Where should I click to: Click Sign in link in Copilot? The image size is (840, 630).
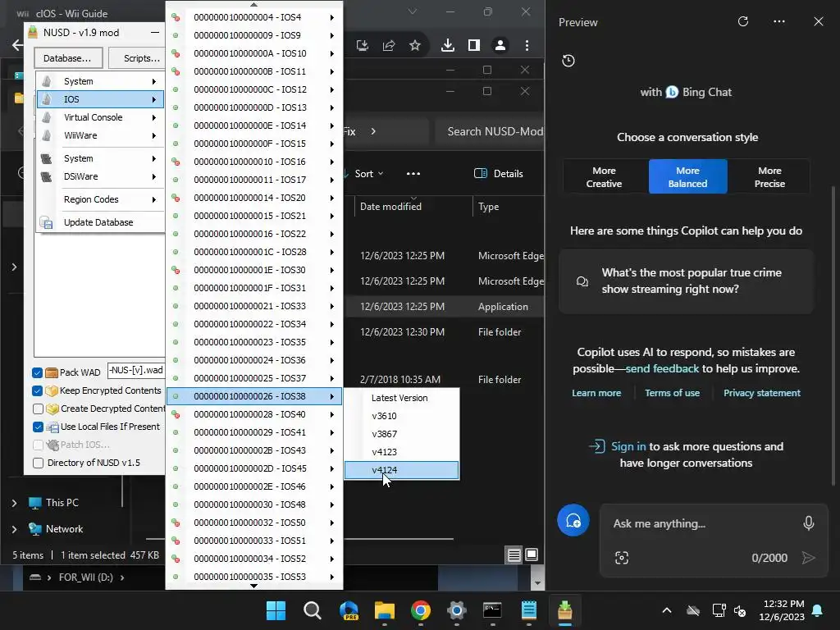628,446
